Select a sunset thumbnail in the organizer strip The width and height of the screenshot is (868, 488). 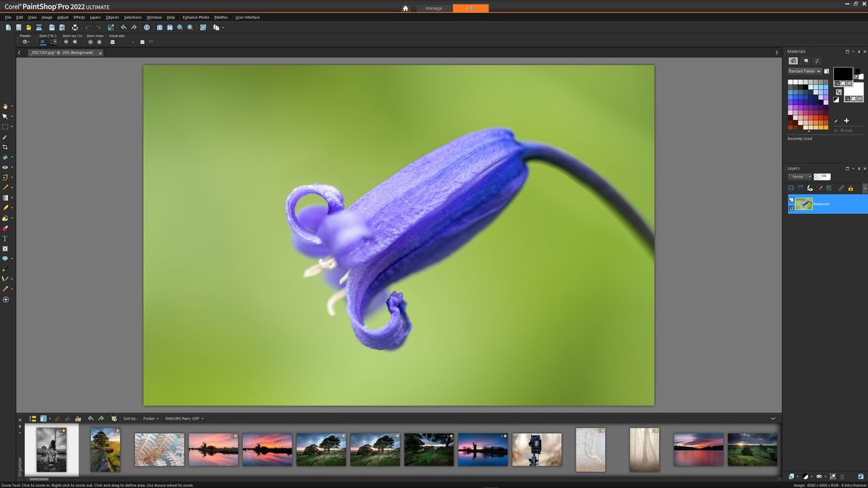pos(213,449)
